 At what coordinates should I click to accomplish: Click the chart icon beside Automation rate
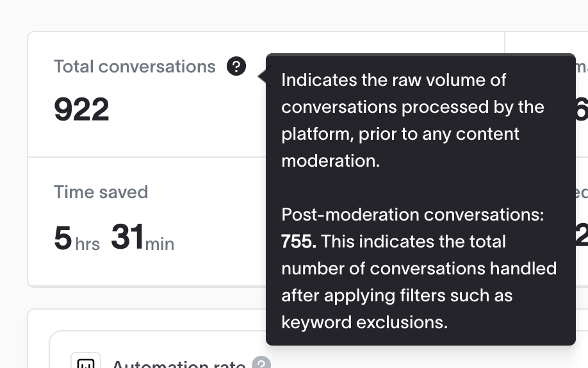(x=86, y=361)
